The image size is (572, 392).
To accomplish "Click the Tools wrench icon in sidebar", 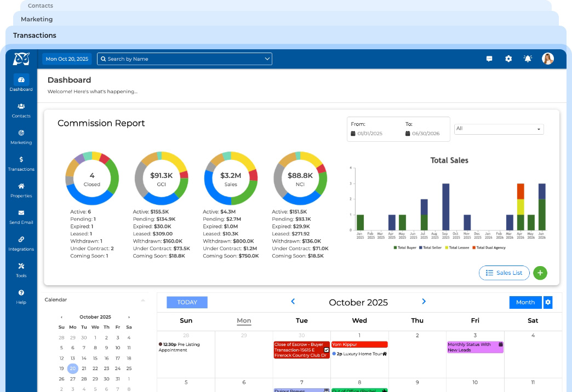I will pos(21,267).
